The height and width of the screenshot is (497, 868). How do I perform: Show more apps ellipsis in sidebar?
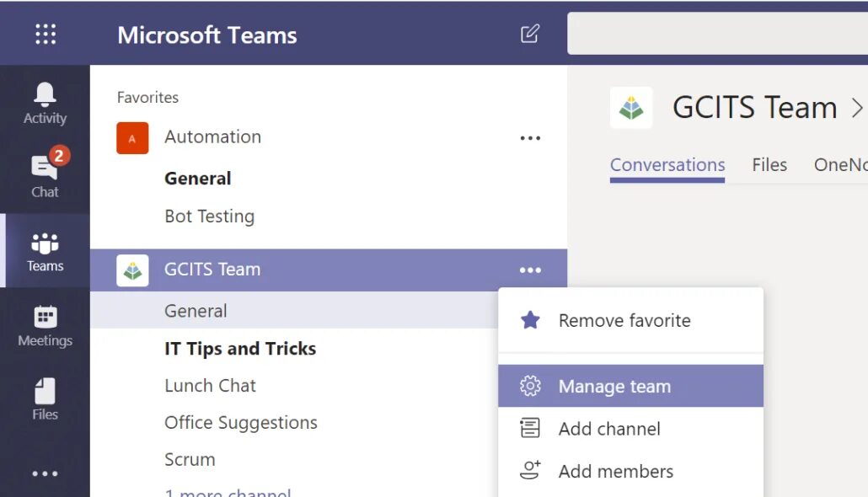45,473
